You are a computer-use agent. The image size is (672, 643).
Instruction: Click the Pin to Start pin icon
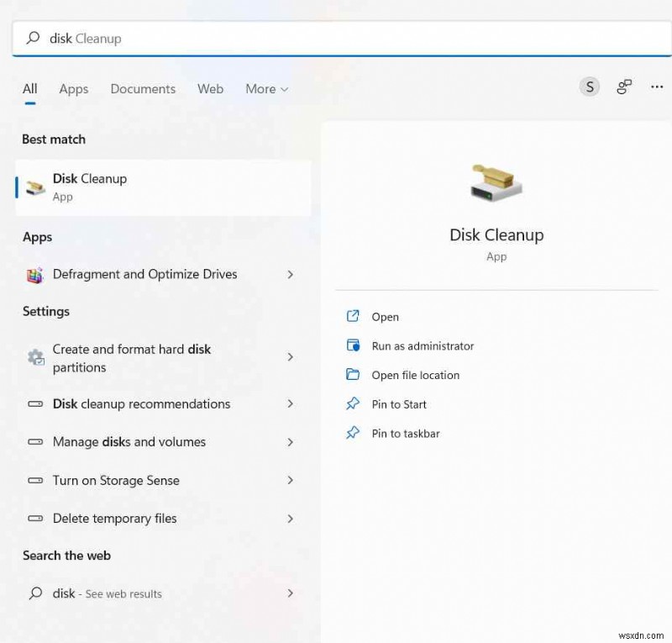353,404
